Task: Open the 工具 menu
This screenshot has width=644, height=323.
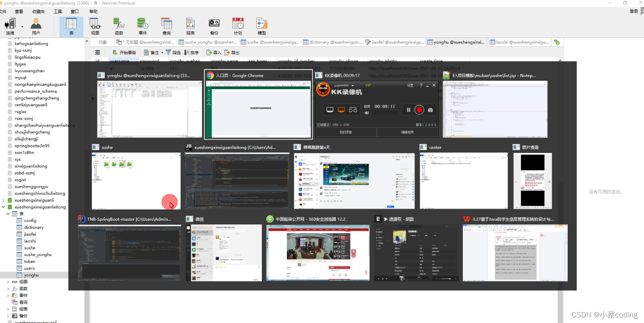Action: pyautogui.click(x=58, y=12)
